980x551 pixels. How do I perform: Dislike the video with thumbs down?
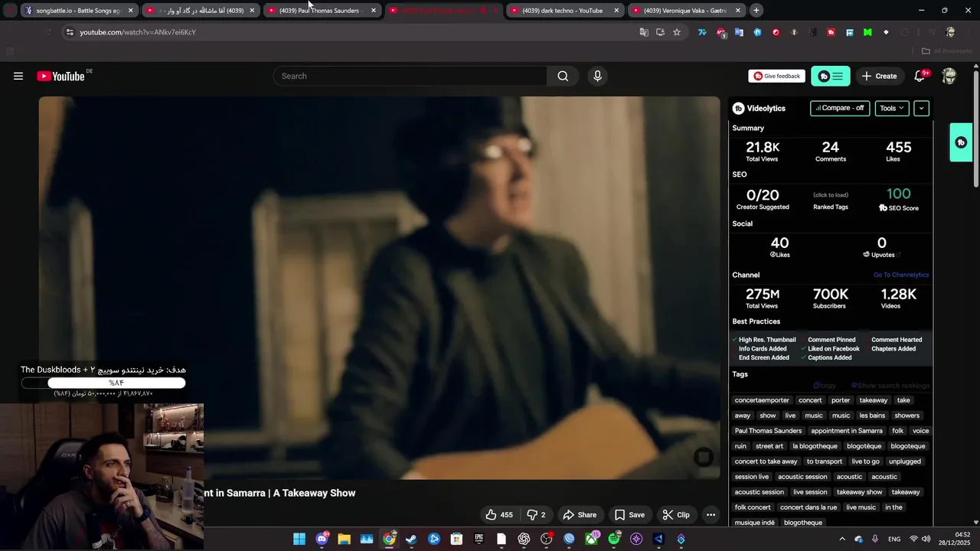pyautogui.click(x=536, y=515)
